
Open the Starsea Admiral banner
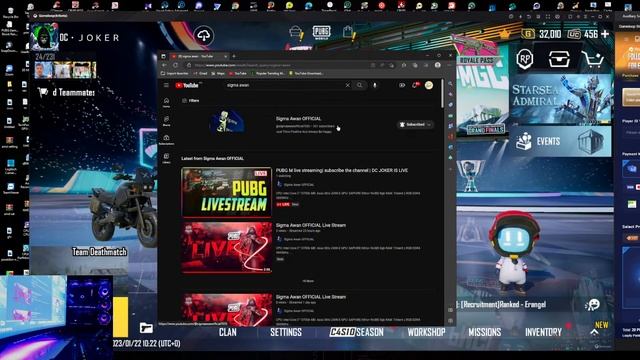pyautogui.click(x=561, y=99)
